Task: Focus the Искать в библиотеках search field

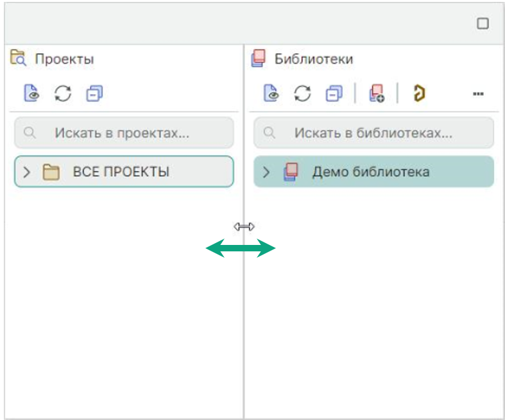Action: click(373, 133)
